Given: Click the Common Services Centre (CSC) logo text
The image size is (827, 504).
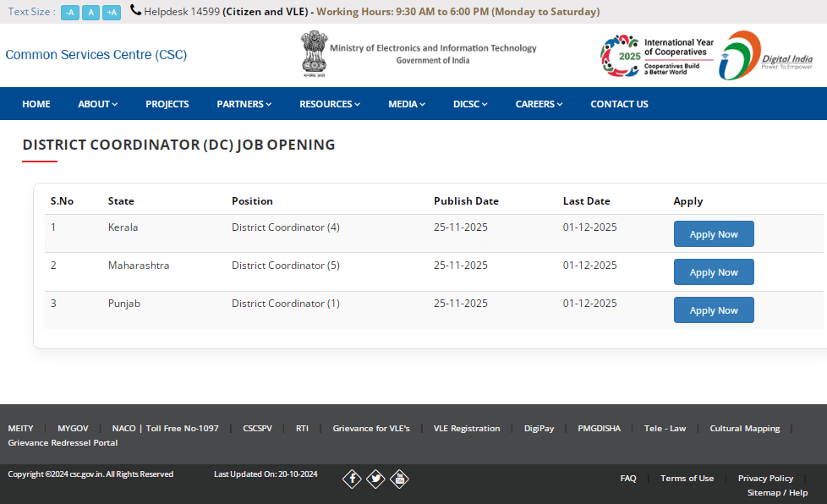Looking at the screenshot, I should coord(96,54).
